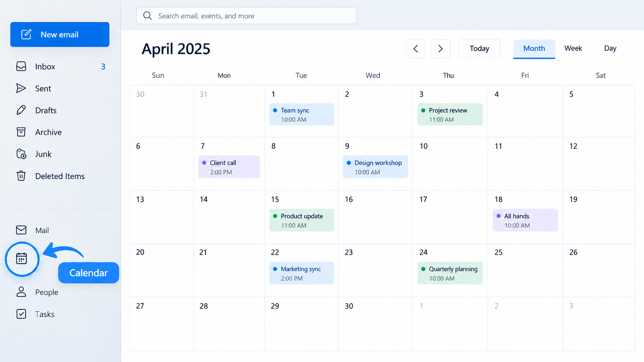This screenshot has height=362, width=644.
Task: Select the People label in sidebar
Action: [47, 292]
